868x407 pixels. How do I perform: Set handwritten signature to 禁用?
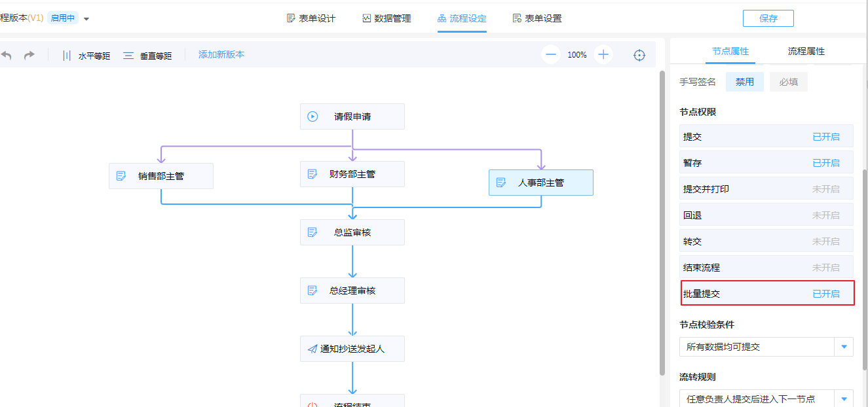coord(744,82)
